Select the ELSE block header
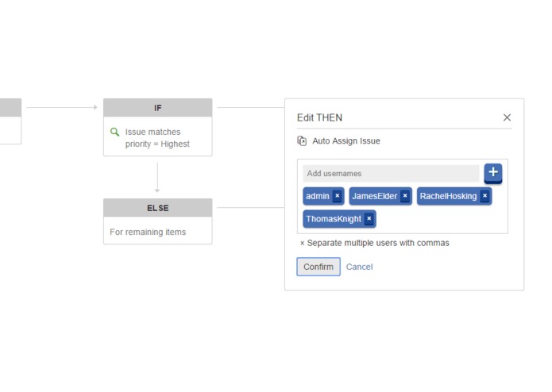 click(158, 208)
